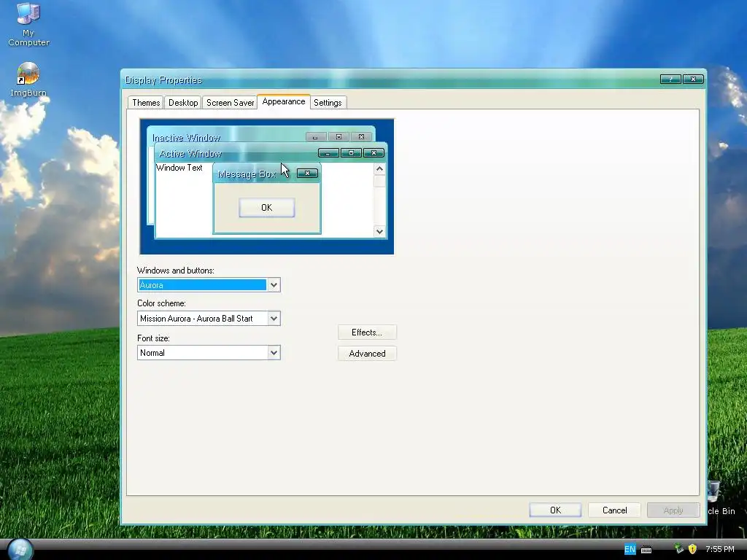747x560 pixels.
Task: Click the Inactive Window preview title
Action: [x=186, y=138]
